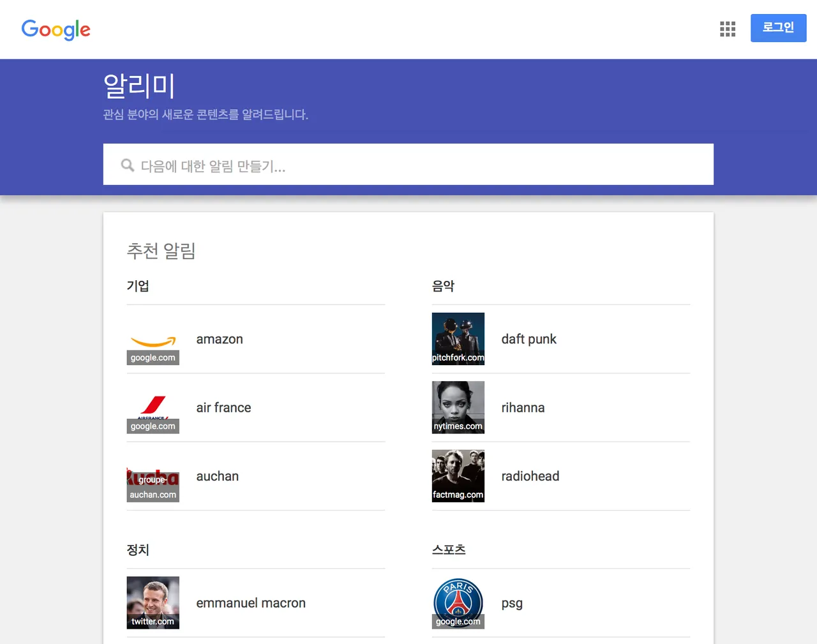
Task: Click the 음악 category heading
Action: 443,286
